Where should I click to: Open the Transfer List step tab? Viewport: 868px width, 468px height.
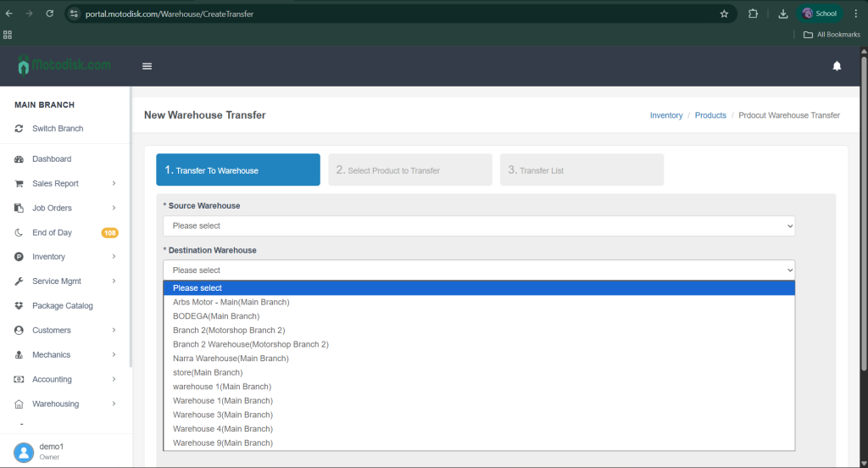pyautogui.click(x=581, y=170)
